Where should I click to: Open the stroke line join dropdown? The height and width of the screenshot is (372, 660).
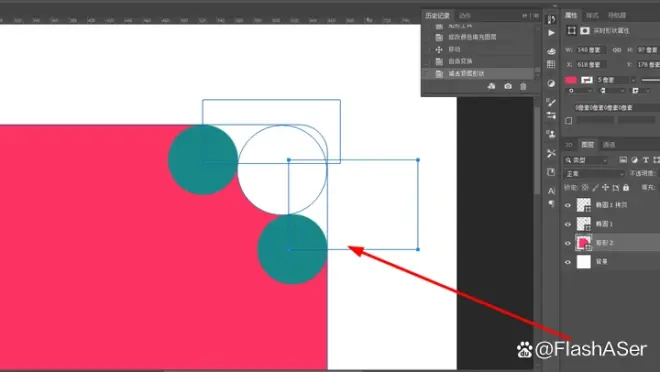[x=641, y=90]
